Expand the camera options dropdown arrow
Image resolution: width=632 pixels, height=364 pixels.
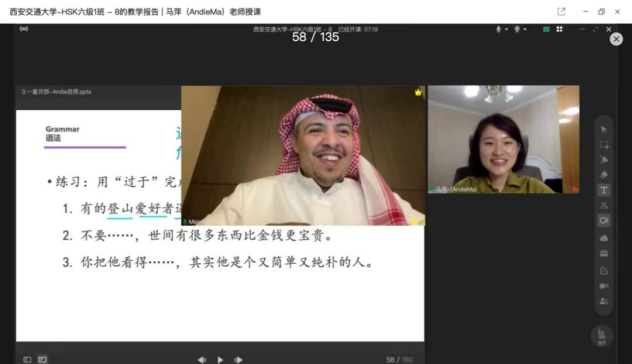pos(525,29)
